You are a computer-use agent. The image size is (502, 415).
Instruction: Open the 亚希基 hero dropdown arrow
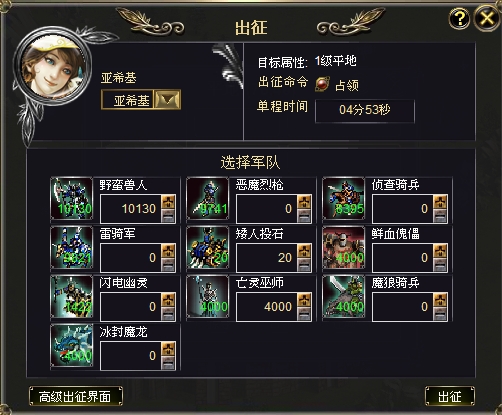168,100
